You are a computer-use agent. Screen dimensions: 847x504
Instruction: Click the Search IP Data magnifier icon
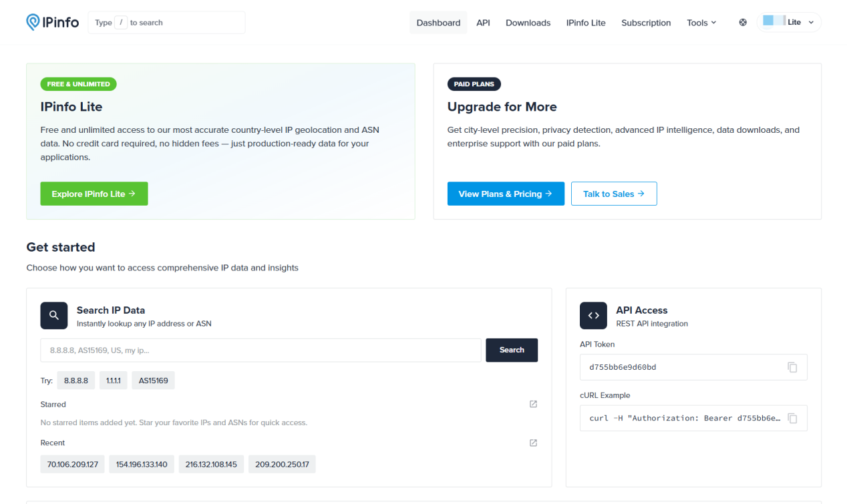pyautogui.click(x=54, y=315)
